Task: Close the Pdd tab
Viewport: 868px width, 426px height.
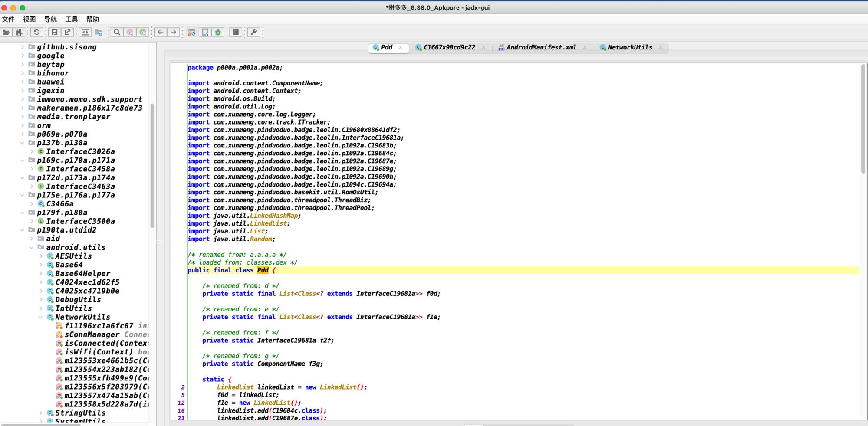Action: (401, 48)
